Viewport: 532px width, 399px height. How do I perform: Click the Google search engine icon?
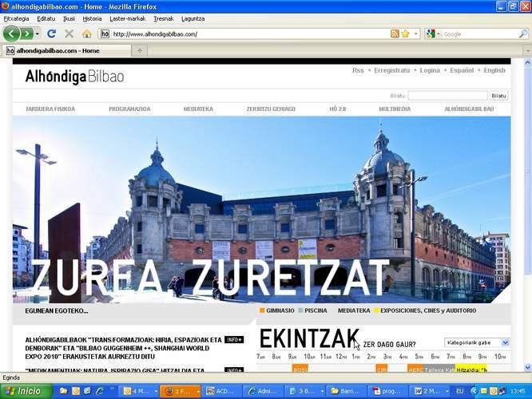pyautogui.click(x=431, y=34)
